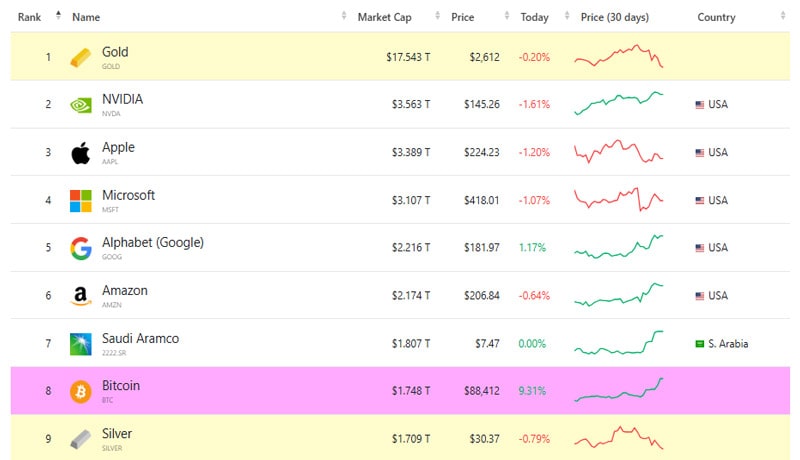Open the Amazon company link

pyautogui.click(x=124, y=291)
